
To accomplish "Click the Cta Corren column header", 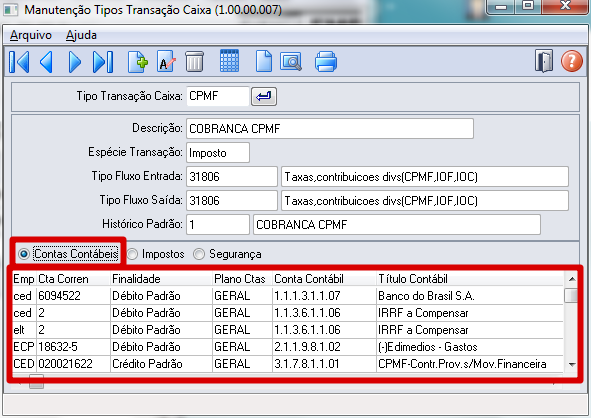I will pos(73,279).
